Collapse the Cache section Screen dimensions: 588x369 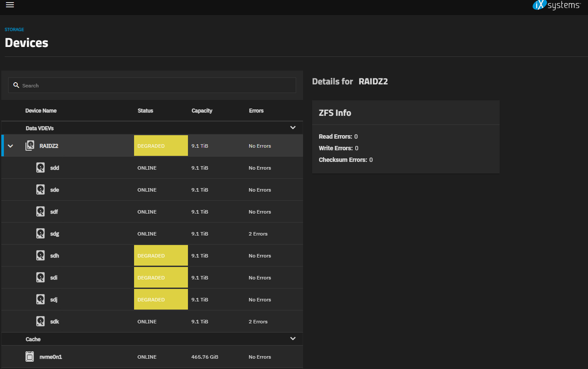coord(293,338)
